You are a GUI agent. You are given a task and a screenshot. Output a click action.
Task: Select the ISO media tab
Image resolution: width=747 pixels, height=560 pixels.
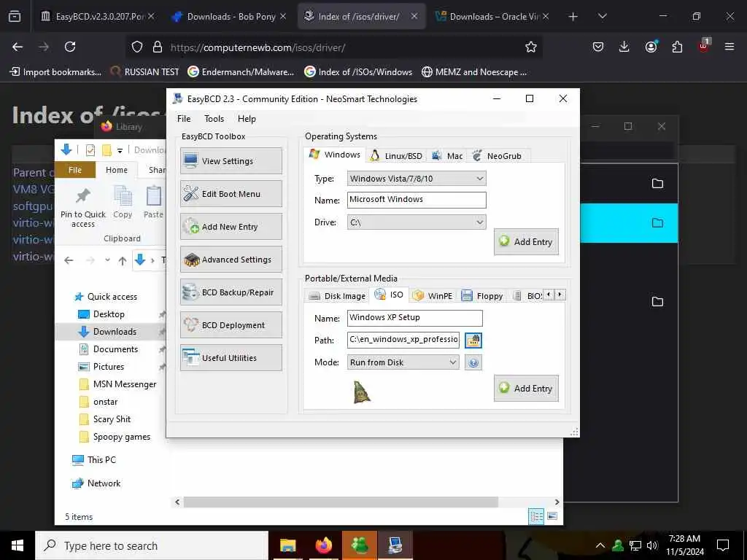coord(390,295)
